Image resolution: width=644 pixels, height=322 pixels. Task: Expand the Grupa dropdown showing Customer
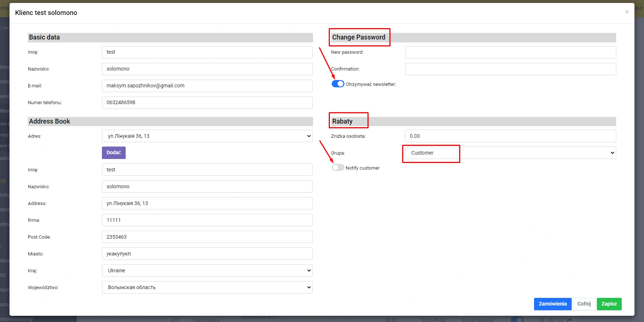510,153
